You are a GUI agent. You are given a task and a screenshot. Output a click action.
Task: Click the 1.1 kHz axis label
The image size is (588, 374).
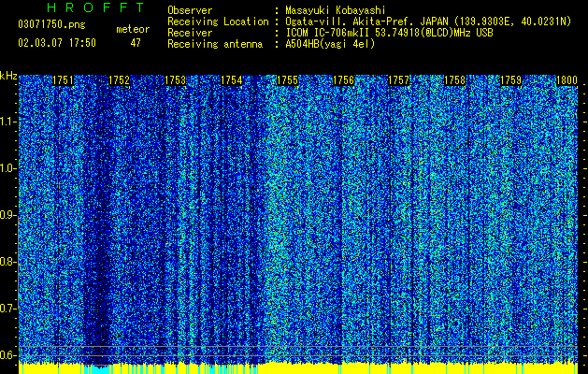pos(8,122)
